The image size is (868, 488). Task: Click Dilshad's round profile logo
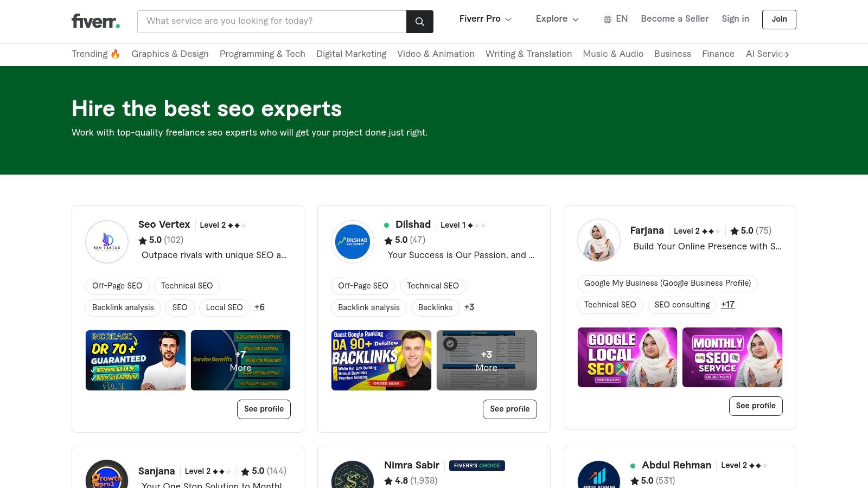pyautogui.click(x=353, y=242)
